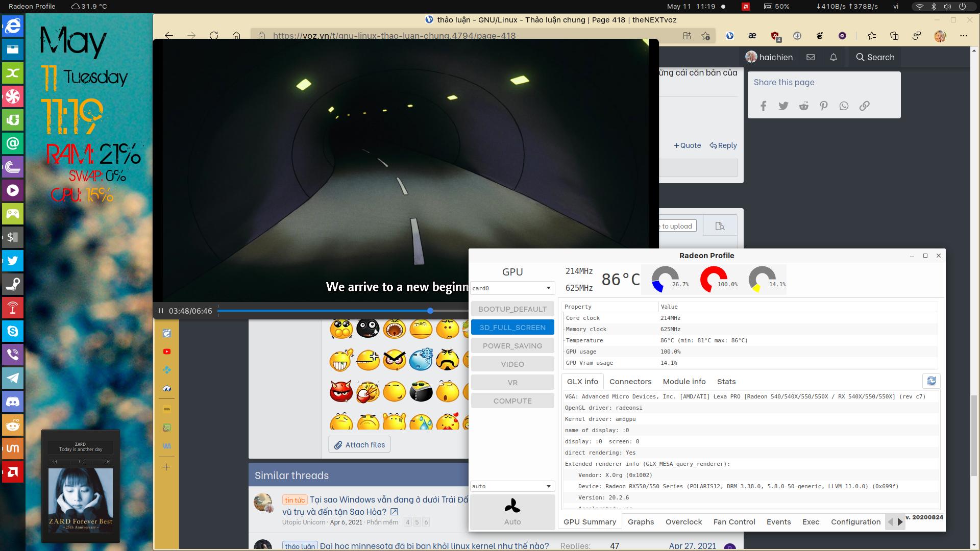Enable the COMPUTE power profile

click(512, 401)
